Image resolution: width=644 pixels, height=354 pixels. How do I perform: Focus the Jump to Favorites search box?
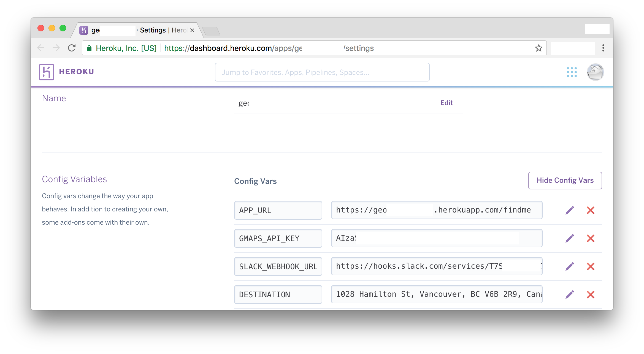click(322, 72)
